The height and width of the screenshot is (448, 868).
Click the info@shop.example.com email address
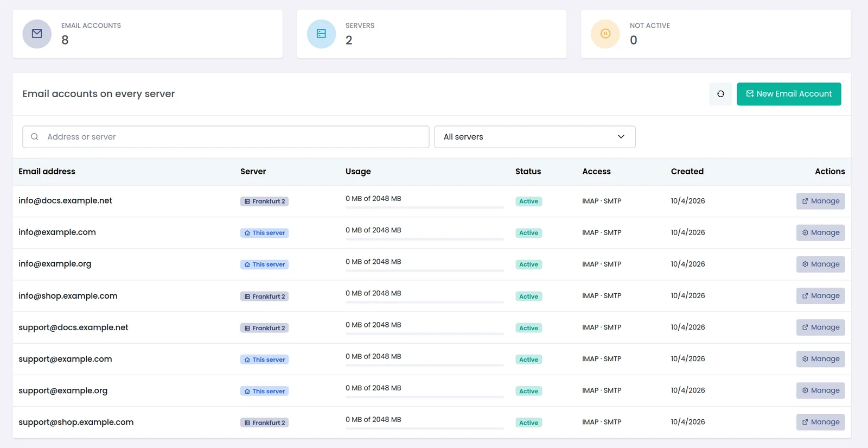(68, 295)
